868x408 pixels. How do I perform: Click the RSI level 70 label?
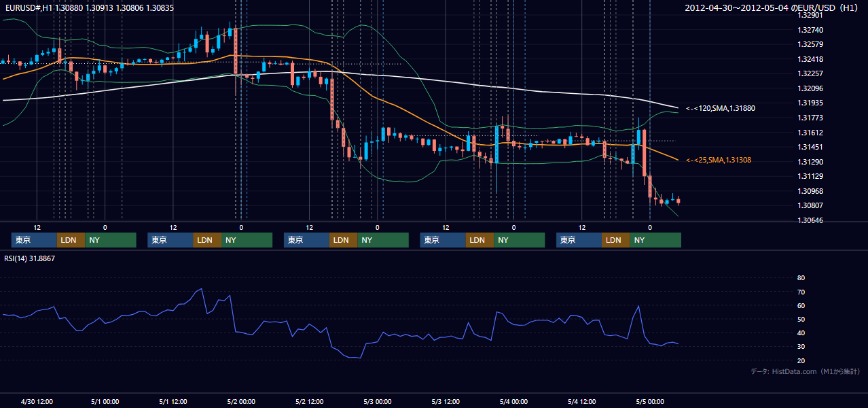coord(801,292)
